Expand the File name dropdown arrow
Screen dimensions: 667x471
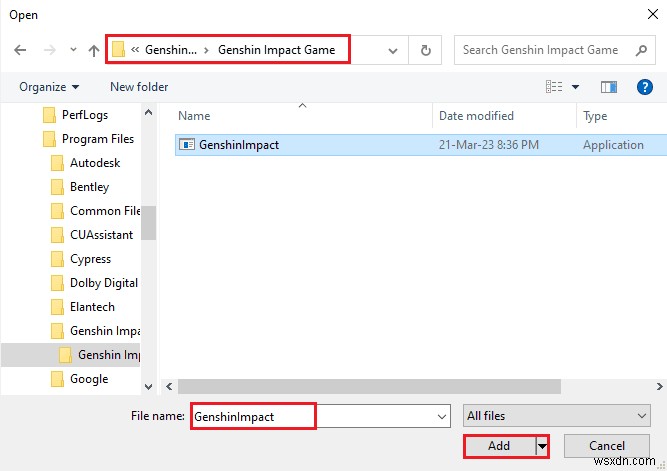point(442,417)
